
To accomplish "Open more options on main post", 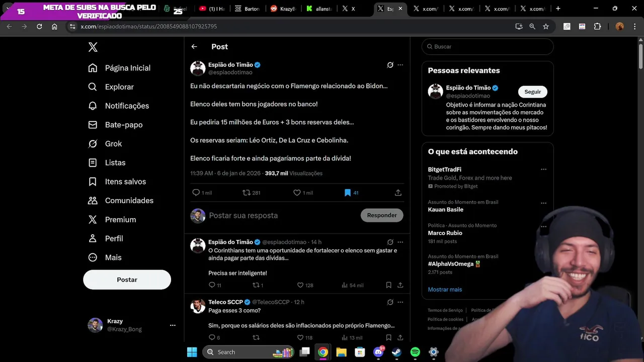I will 400,65.
